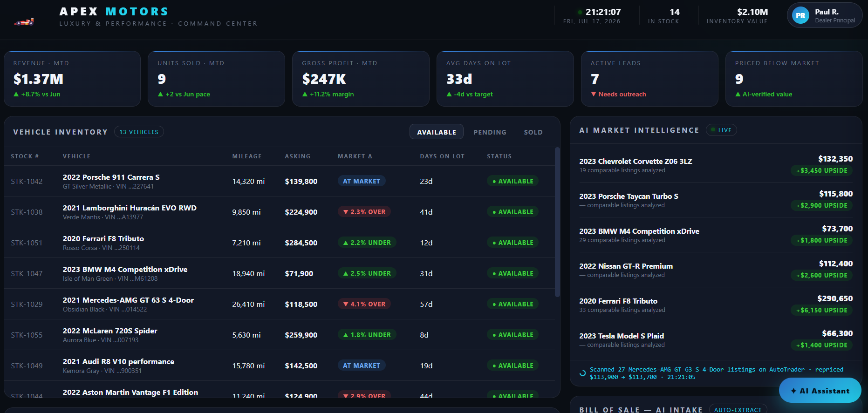
Task: Click the inventory table scrollbar
Action: (557, 222)
